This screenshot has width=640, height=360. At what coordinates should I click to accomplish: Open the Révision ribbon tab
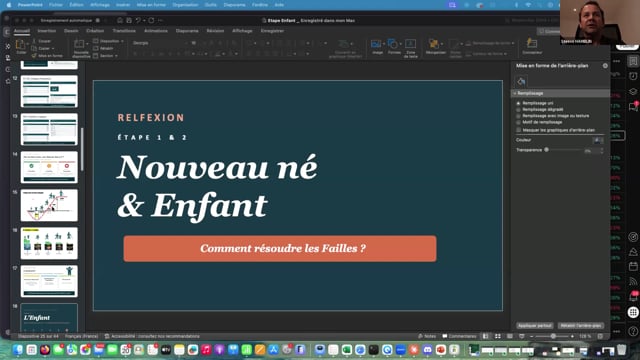coord(215,31)
